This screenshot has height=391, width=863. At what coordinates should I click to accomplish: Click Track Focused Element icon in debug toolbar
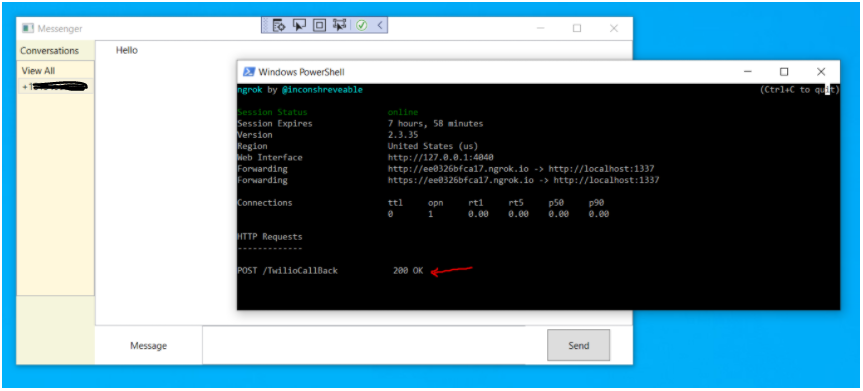(x=340, y=25)
